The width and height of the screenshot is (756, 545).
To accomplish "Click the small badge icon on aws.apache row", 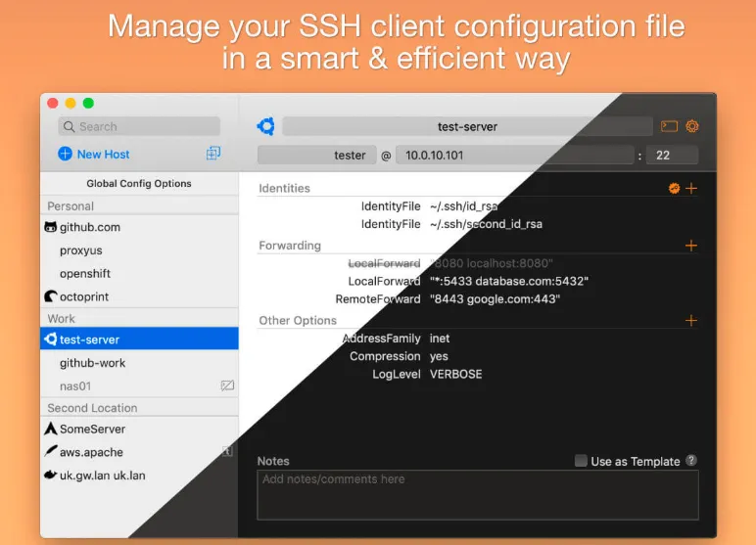I will pos(227,451).
